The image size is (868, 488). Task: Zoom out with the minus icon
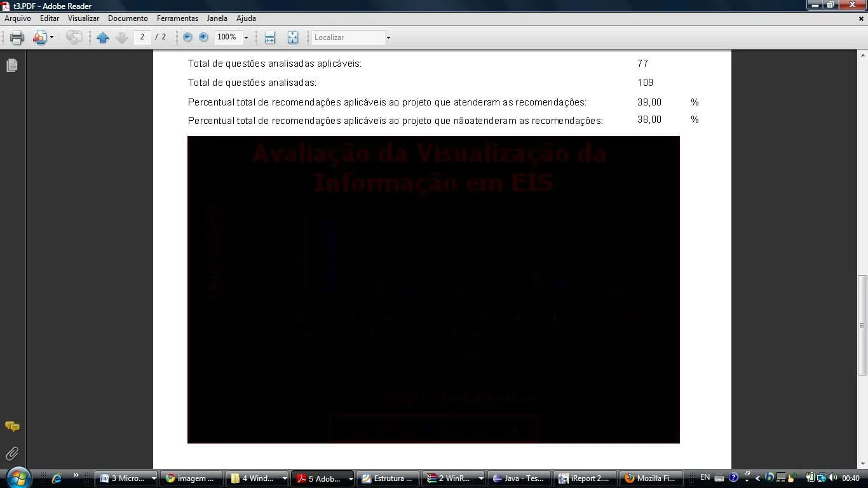click(187, 37)
